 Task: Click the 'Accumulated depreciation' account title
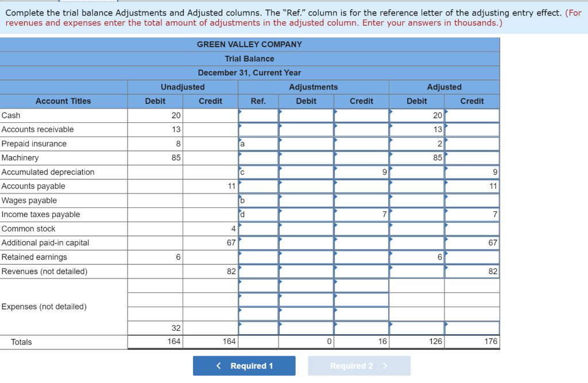pos(48,172)
